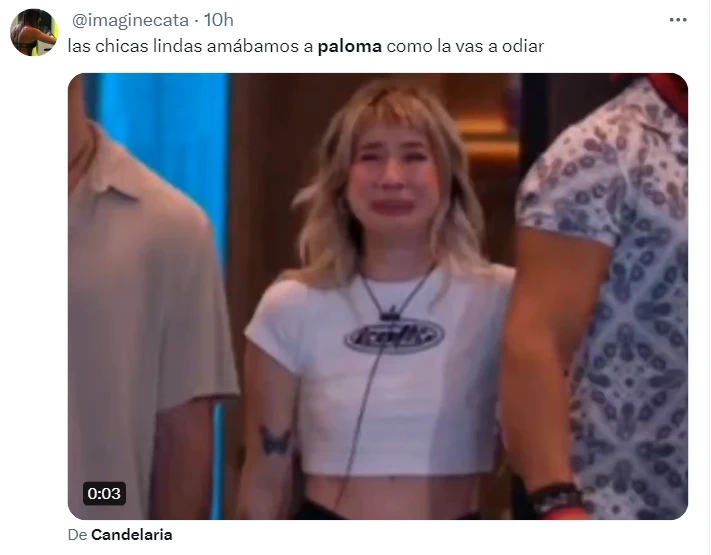Click the butterfly tattoo on the arm

point(275,440)
